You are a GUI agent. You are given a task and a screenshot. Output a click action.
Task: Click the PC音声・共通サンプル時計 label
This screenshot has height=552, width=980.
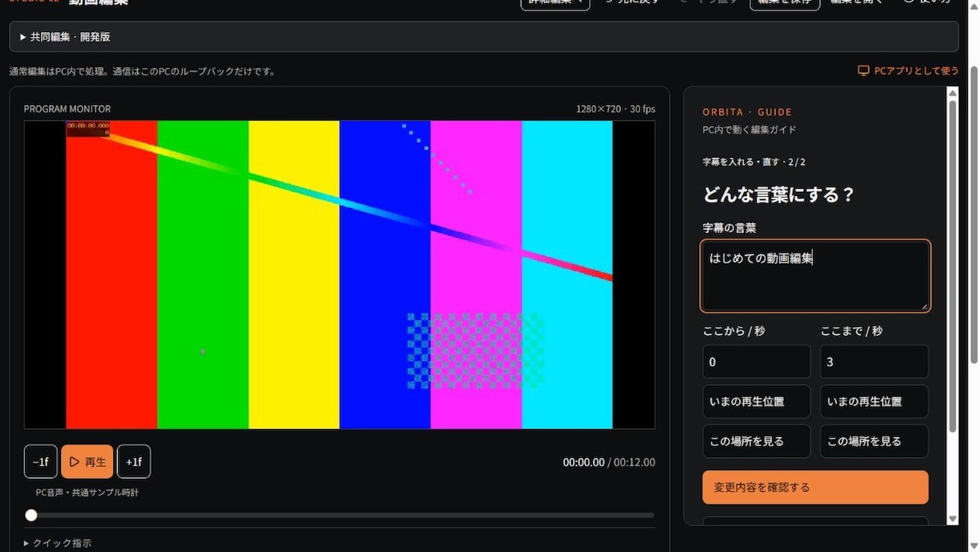click(88, 493)
